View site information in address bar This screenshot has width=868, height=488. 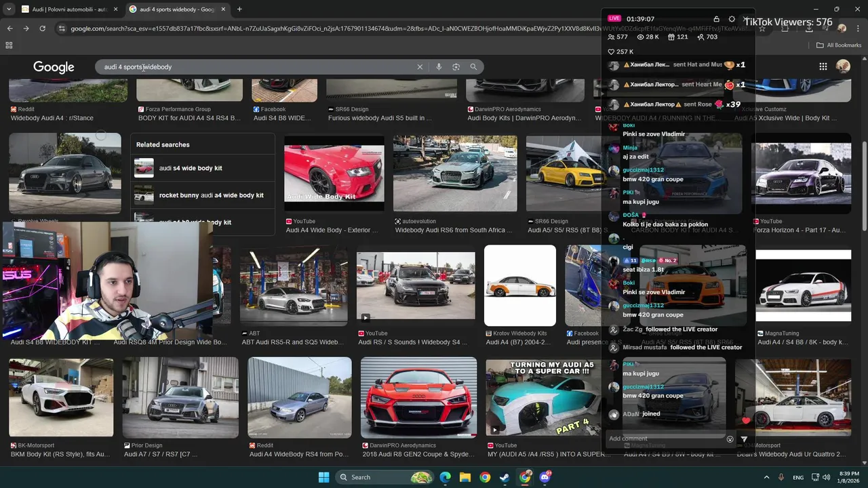click(62, 28)
